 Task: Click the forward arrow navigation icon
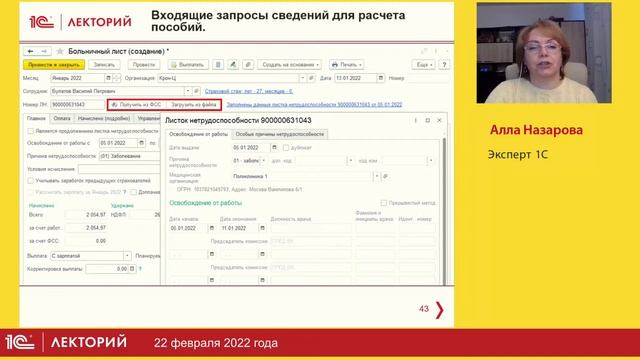[x=44, y=51]
